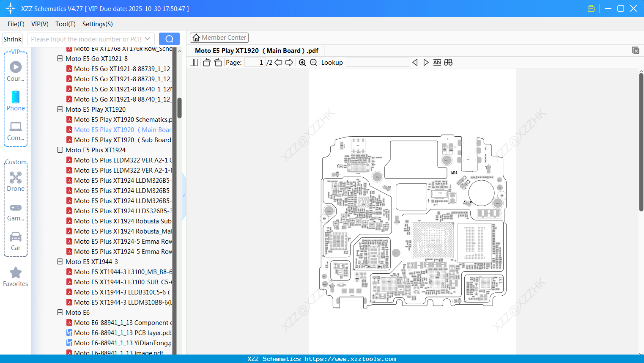Viewport: 644px width, 363px height.
Task: Open Moto E5 Plus XT1924 Robusta Sub file
Action: 119,221
